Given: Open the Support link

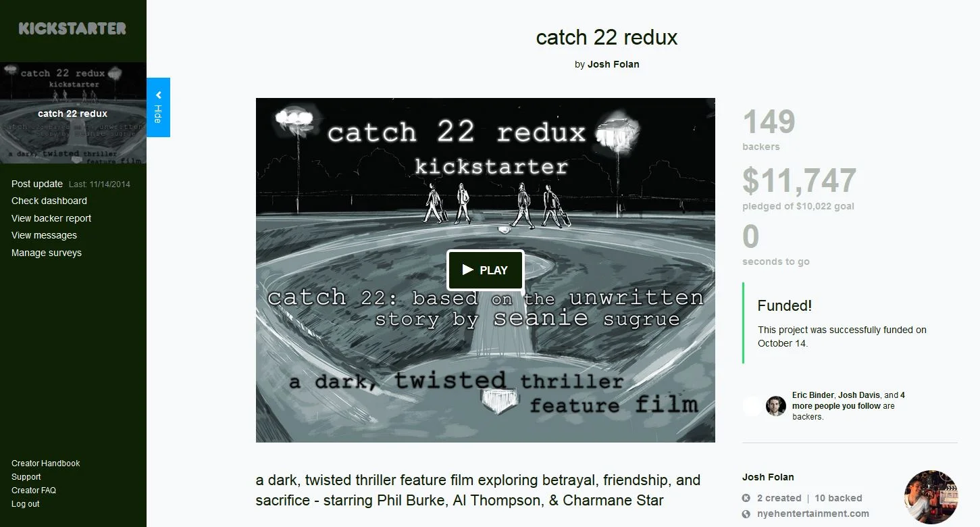Looking at the screenshot, I should pyautogui.click(x=26, y=477).
